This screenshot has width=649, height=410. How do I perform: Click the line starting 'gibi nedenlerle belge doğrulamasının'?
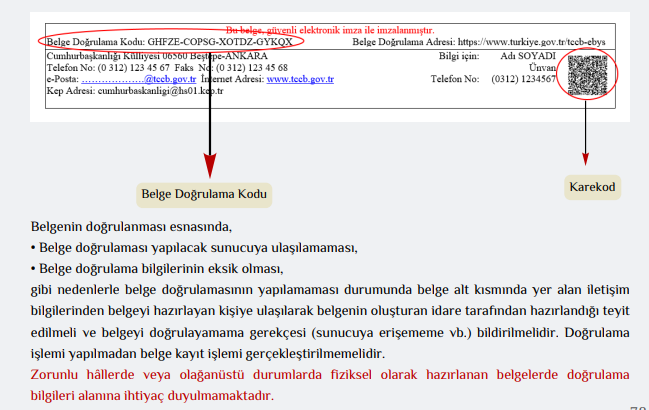[330, 290]
